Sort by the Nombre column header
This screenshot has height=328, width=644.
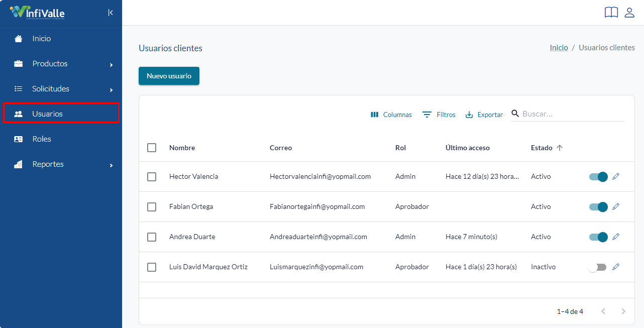pos(182,148)
